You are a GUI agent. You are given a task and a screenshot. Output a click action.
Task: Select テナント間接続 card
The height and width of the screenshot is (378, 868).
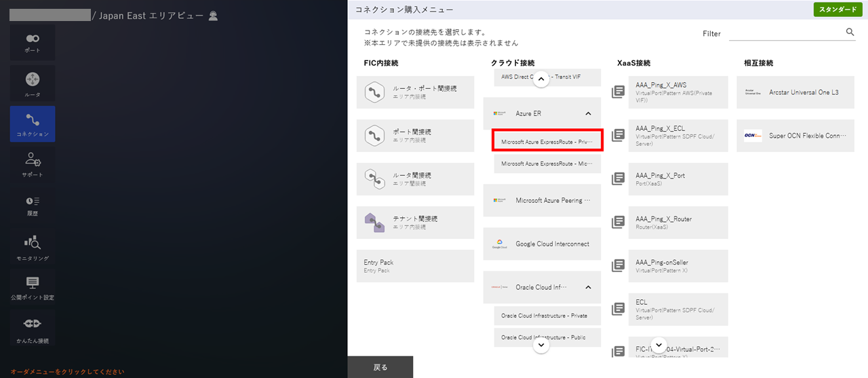coord(416,223)
